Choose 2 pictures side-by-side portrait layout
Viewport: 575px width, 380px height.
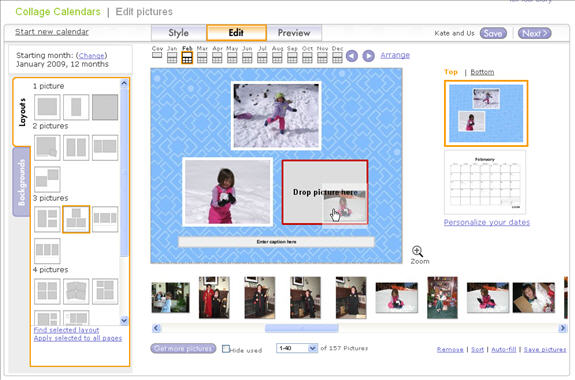[x=76, y=147]
